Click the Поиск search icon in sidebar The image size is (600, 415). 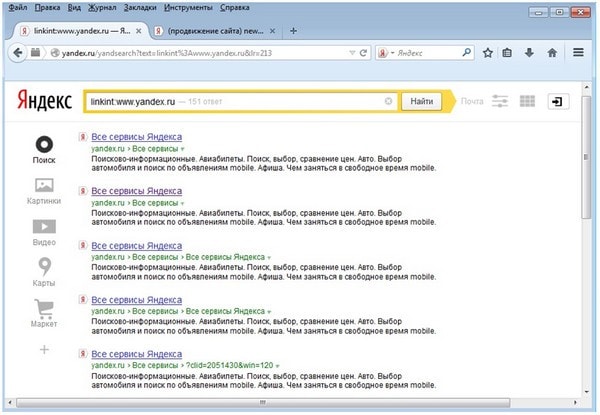click(x=44, y=143)
